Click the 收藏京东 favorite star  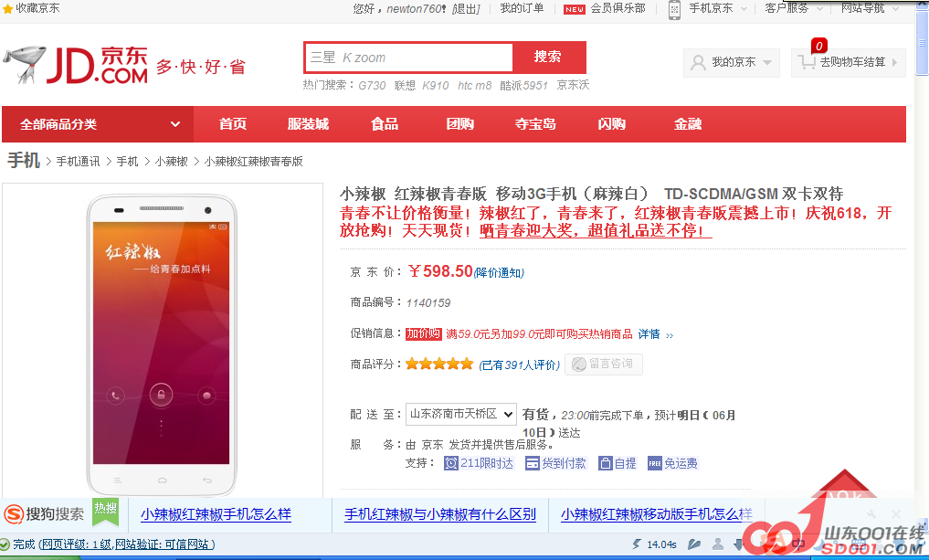point(7,8)
